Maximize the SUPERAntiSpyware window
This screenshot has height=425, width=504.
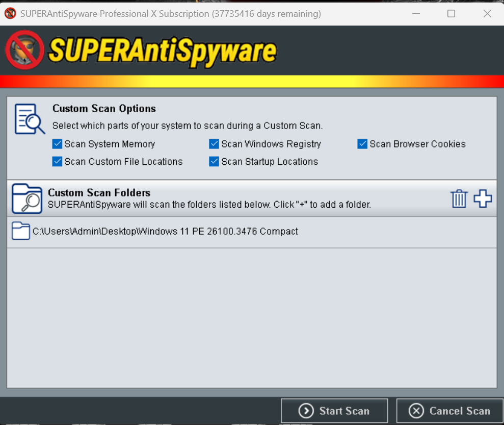452,13
